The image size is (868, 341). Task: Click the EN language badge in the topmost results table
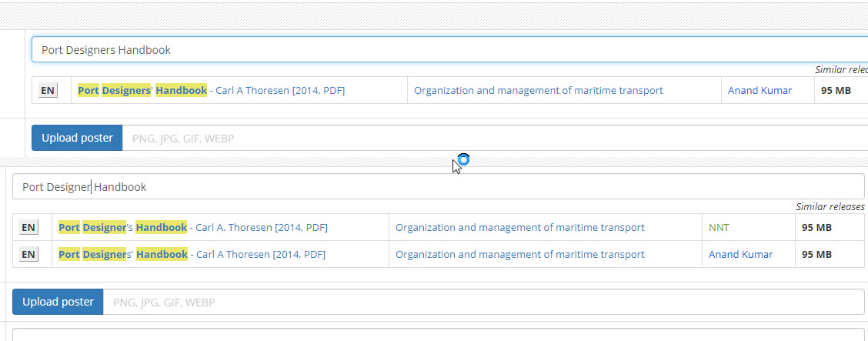(48, 91)
